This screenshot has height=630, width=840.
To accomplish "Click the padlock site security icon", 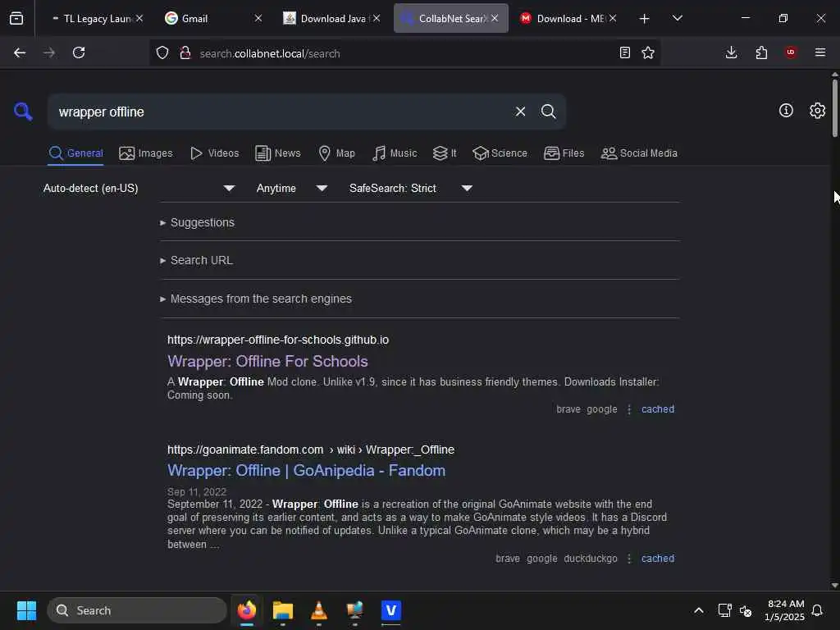I will tap(185, 52).
